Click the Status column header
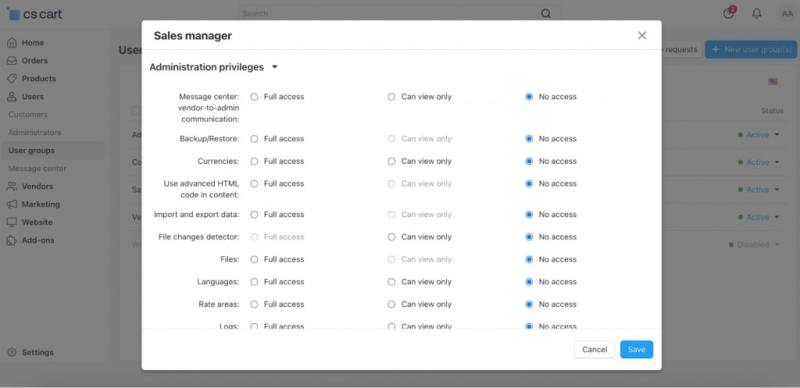Screen dimensions: 800x388 coord(772,111)
